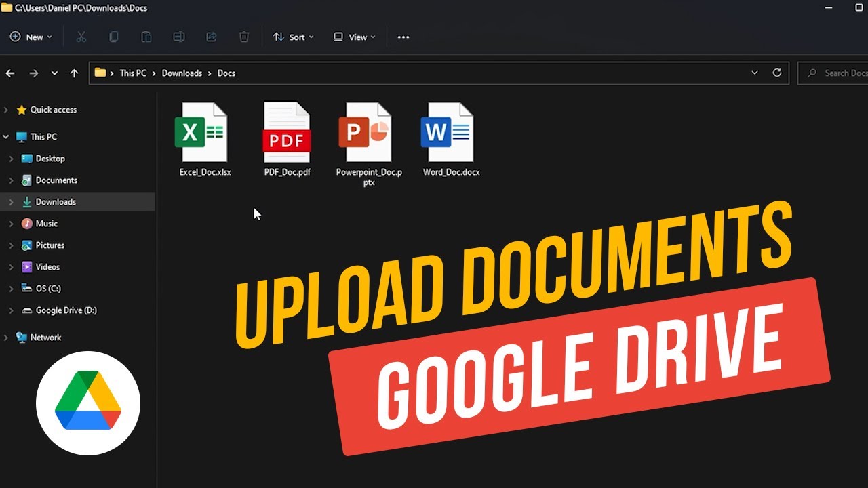Click the Copy icon in toolbar

tap(114, 37)
